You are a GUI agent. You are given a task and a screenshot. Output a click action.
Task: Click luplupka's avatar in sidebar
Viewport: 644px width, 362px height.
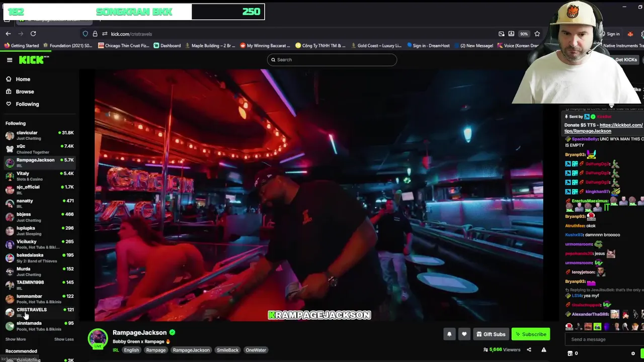click(x=10, y=231)
